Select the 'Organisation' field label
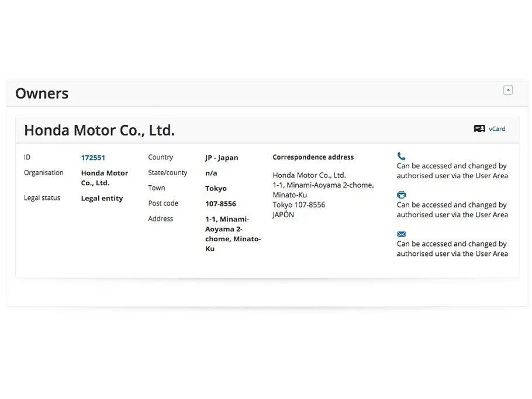 coord(44,173)
